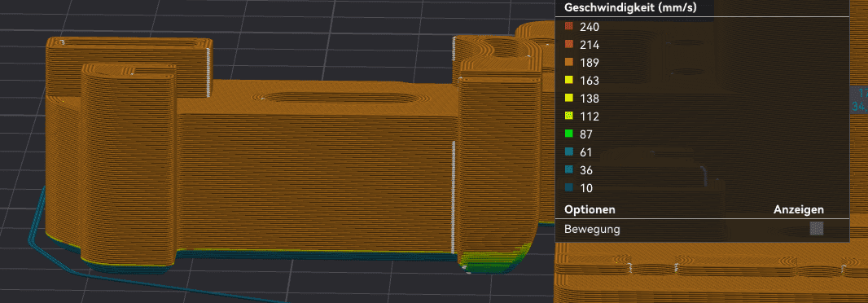Image resolution: width=868 pixels, height=303 pixels.
Task: Click the 163 mm/s speed color swatch
Action: (x=568, y=81)
